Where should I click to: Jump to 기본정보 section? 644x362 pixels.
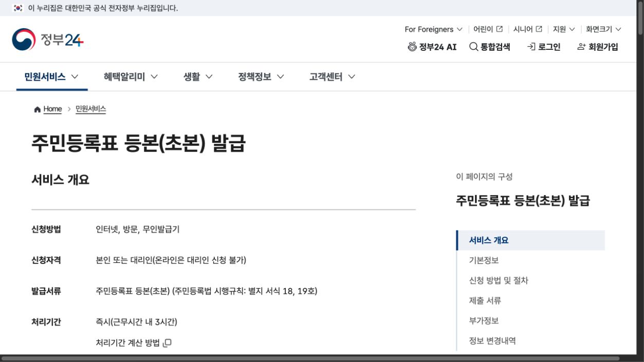(x=484, y=260)
